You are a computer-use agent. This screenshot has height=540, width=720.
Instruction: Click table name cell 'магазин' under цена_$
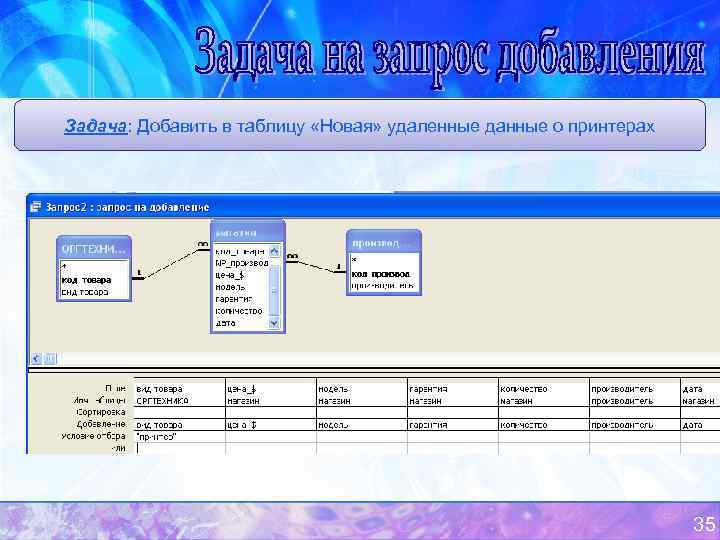click(x=270, y=401)
